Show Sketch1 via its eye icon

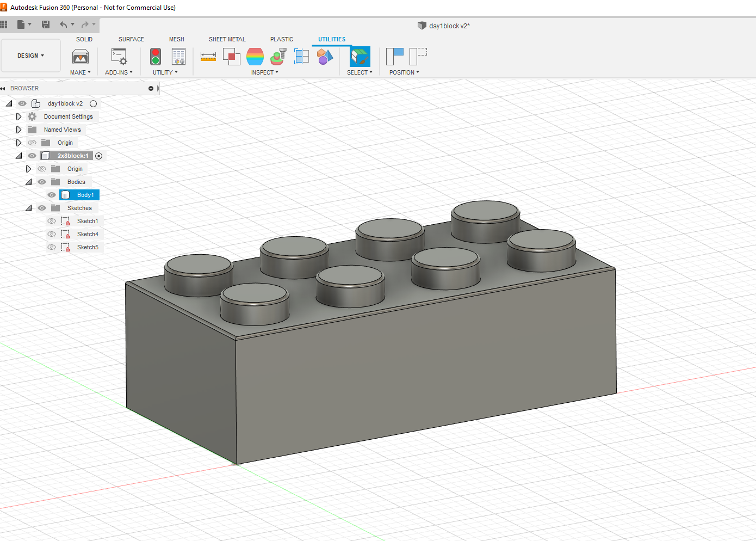pos(52,221)
